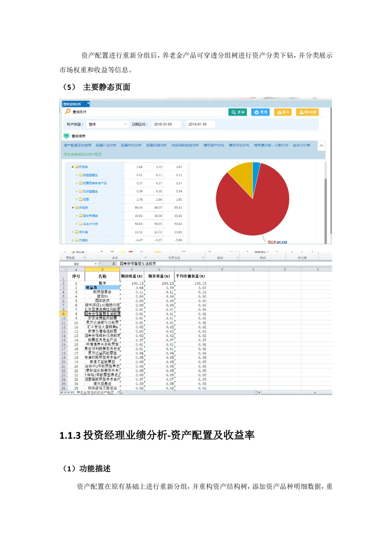
Task: Click the orange 导出 export button
Action: (283, 112)
